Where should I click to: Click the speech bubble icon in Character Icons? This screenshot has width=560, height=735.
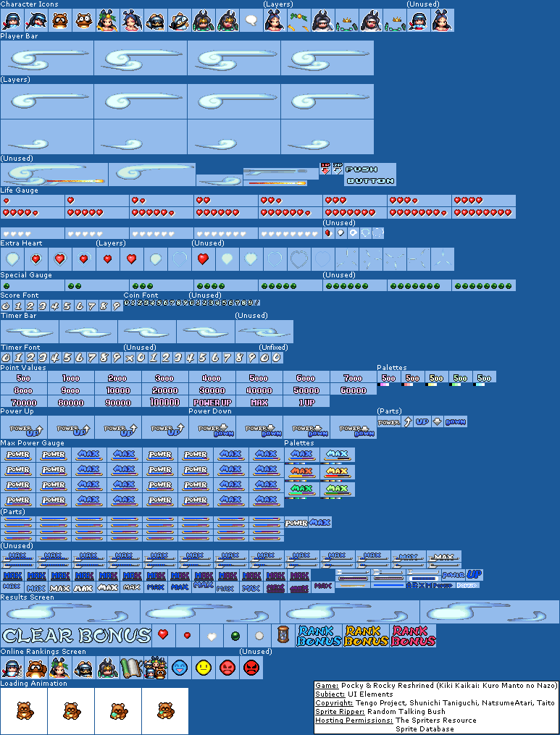(x=251, y=20)
